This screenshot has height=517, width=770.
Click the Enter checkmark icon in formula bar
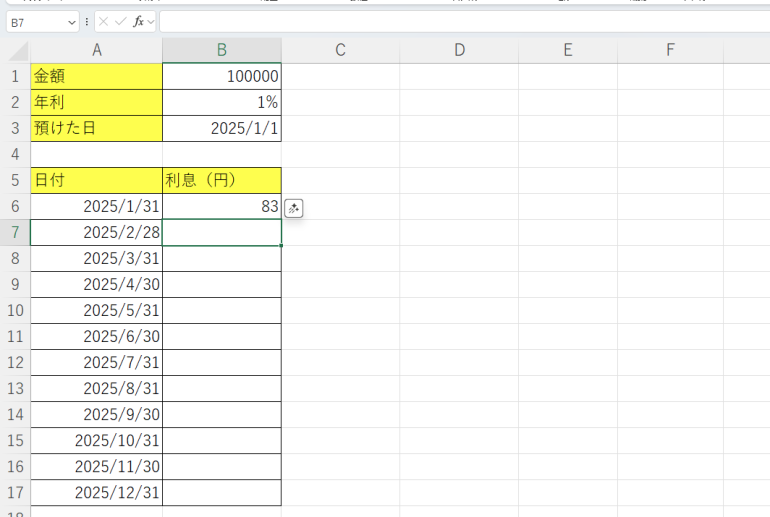click(x=120, y=21)
